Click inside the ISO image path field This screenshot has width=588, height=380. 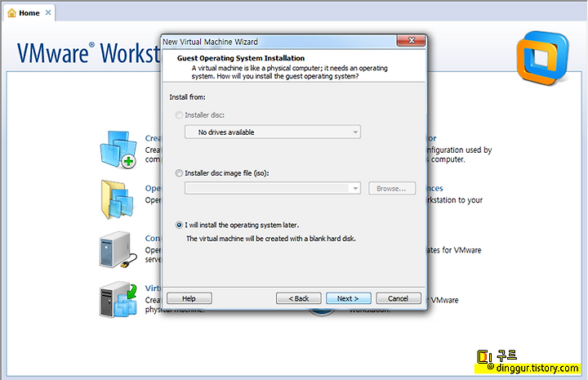267,188
